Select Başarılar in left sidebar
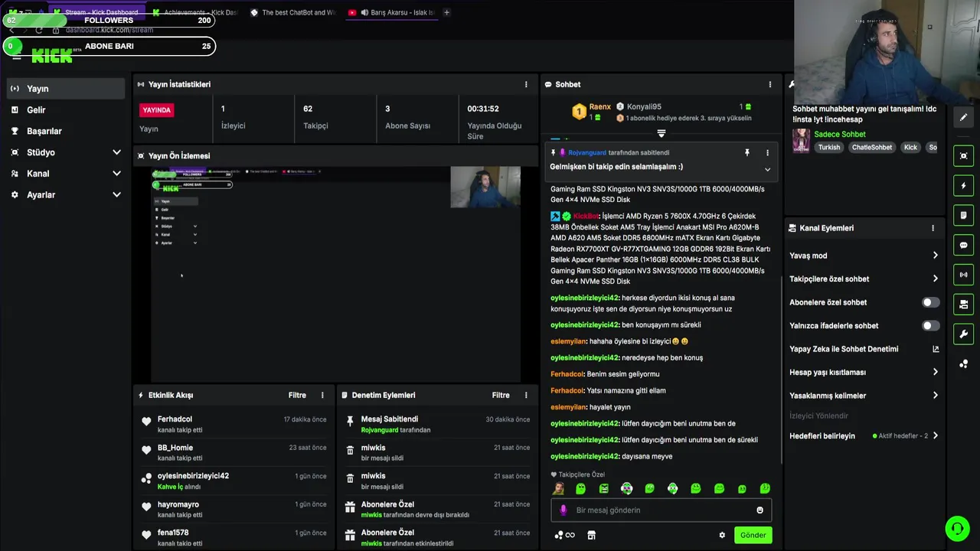The height and width of the screenshot is (551, 980). coord(64,131)
